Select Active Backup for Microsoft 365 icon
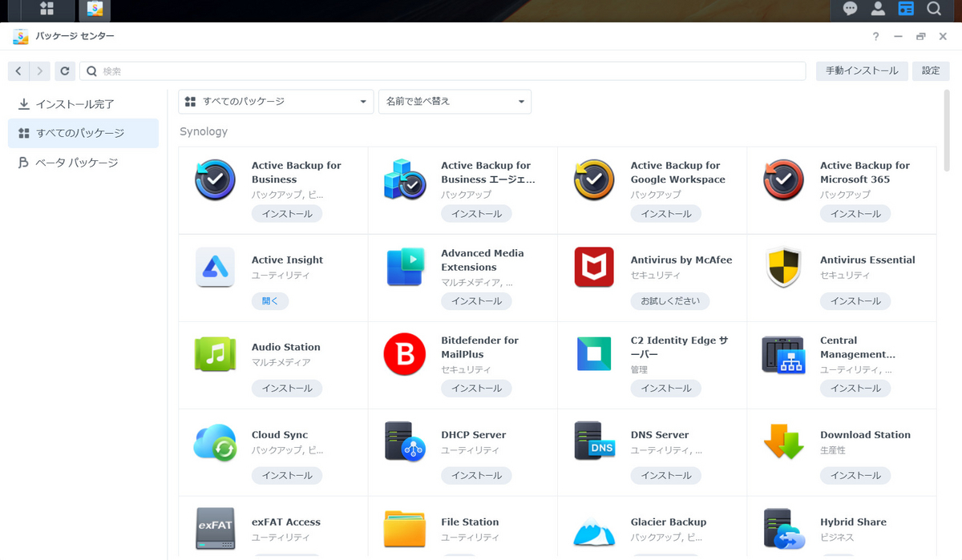The height and width of the screenshot is (560, 962). 783,179
